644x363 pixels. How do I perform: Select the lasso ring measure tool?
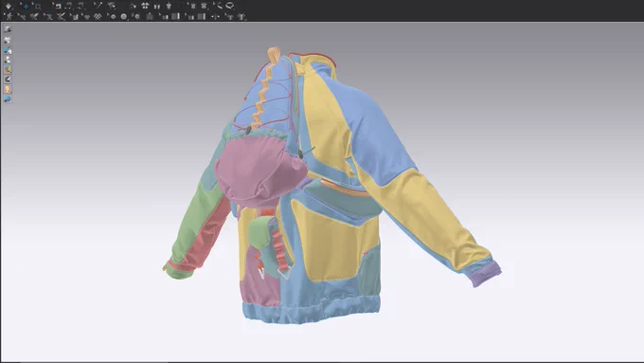[x=230, y=6]
